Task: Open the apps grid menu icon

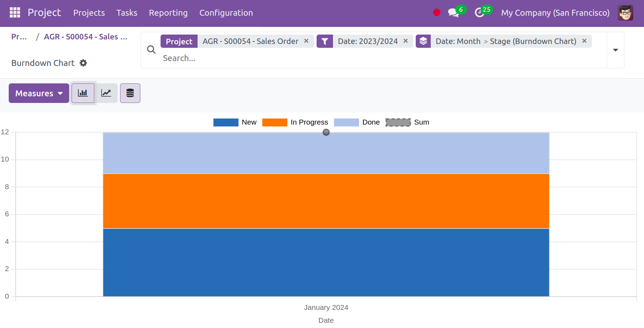Action: (15, 13)
